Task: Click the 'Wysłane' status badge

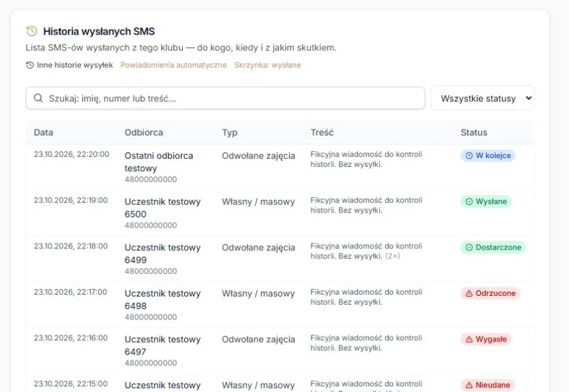Action: point(486,202)
